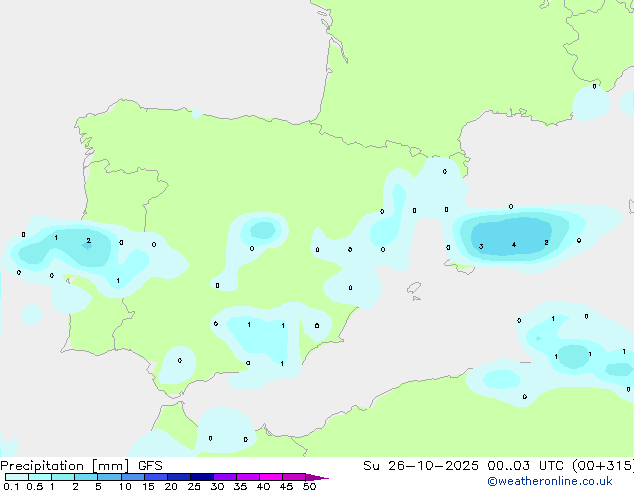This screenshot has width=634, height=490.
Task: Click the '3' precipitation value on the map
Action: (481, 246)
